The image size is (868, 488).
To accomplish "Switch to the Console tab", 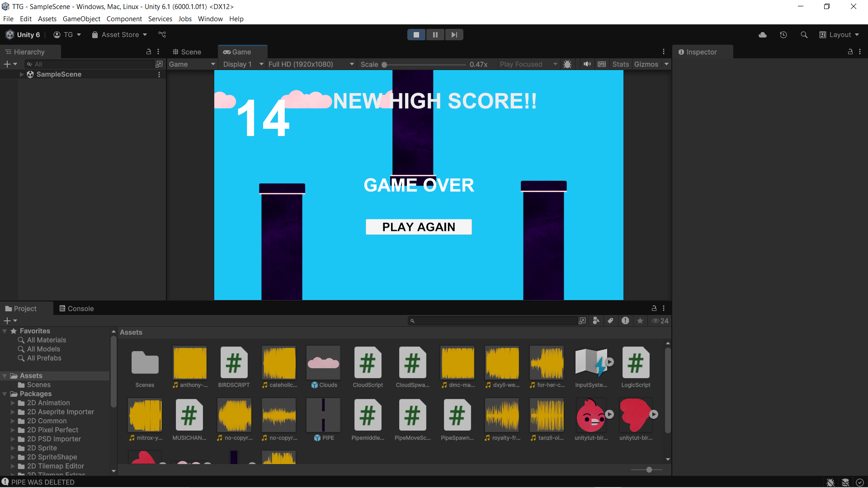I will pyautogui.click(x=76, y=308).
